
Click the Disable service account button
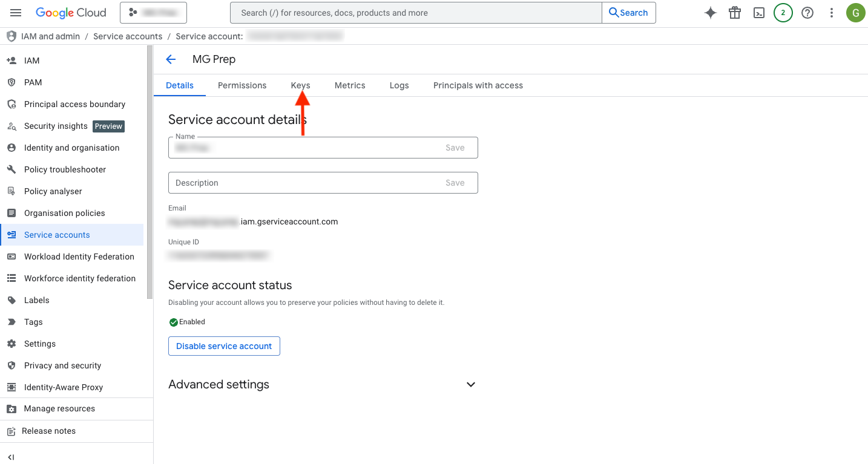point(224,346)
